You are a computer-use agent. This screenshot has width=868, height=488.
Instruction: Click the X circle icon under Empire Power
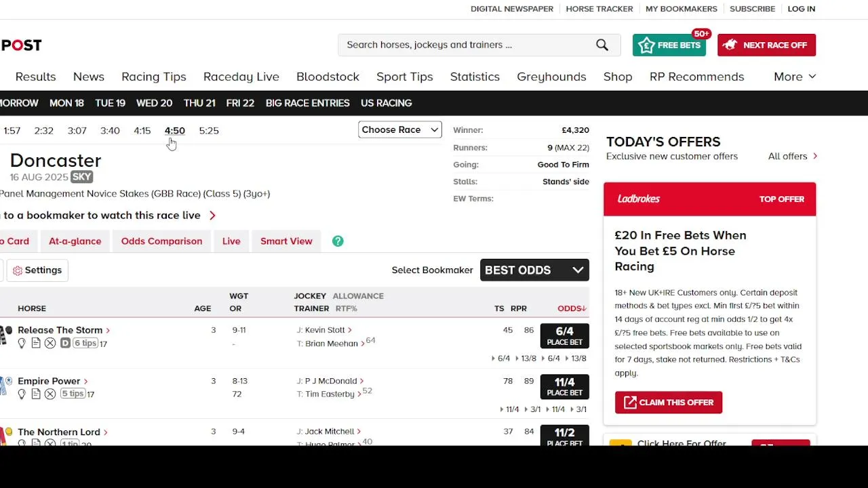[50, 394]
